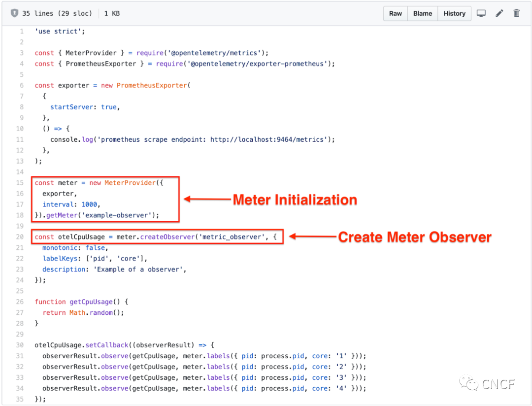Delete this file with trash icon
This screenshot has width=532, height=406.
pyautogui.click(x=516, y=13)
